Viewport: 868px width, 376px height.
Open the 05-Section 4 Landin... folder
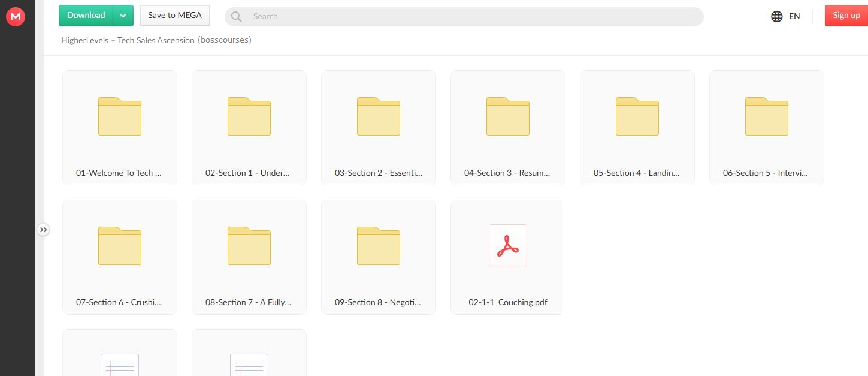pyautogui.click(x=637, y=116)
